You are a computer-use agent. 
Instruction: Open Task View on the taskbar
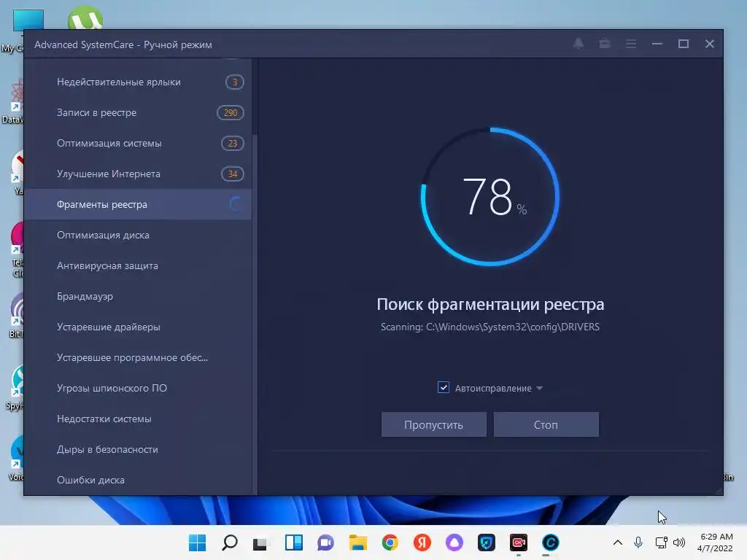tap(261, 542)
